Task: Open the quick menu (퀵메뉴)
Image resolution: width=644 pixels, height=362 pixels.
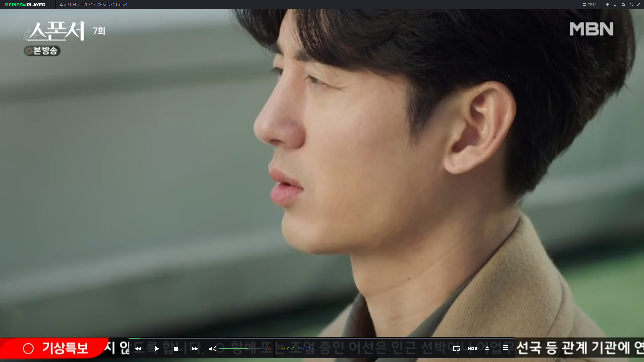Action: click(590, 4)
